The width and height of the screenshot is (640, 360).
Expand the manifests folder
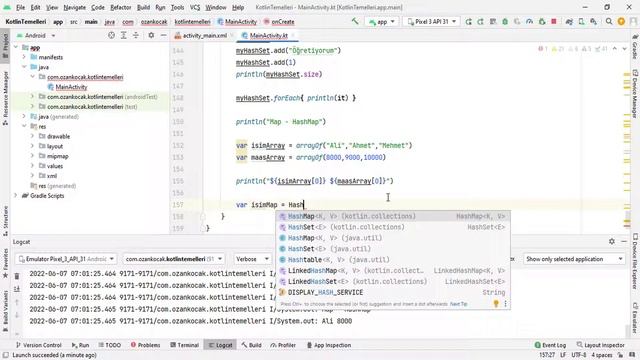pos(24,57)
